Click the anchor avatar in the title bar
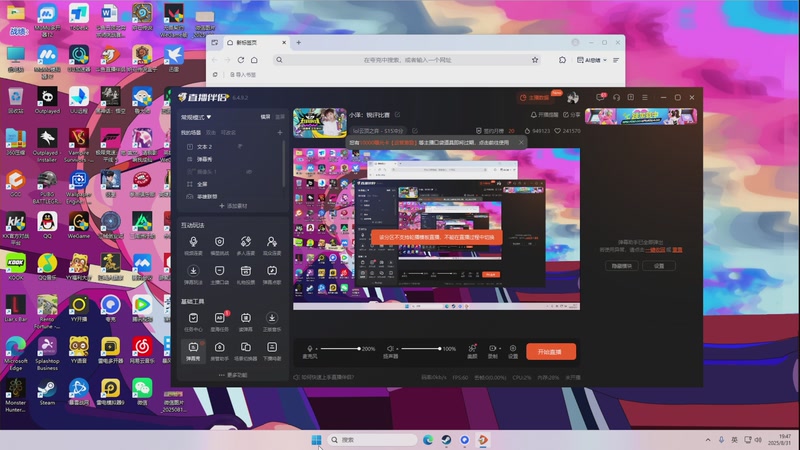800x450 pixels. 573,97
